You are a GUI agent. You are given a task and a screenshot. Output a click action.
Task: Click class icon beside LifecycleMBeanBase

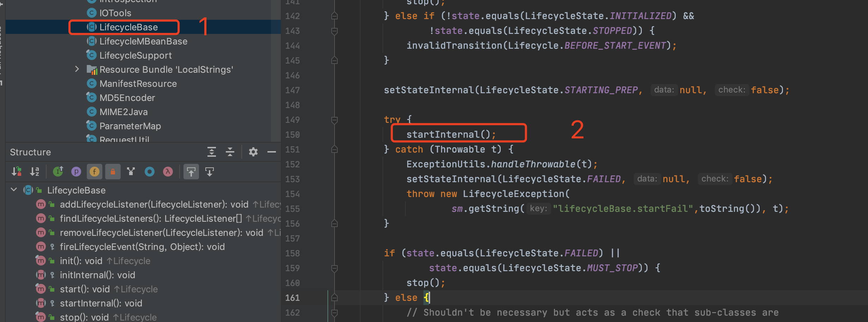tap(92, 41)
